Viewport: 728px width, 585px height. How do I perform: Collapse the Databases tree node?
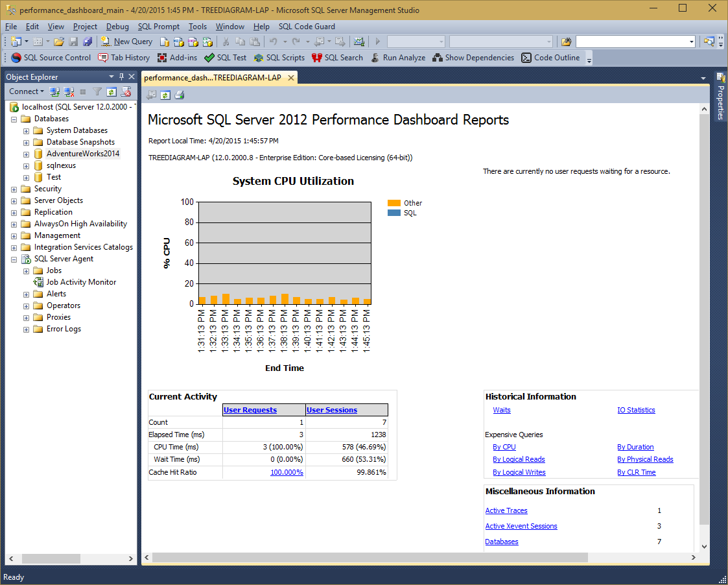point(14,118)
